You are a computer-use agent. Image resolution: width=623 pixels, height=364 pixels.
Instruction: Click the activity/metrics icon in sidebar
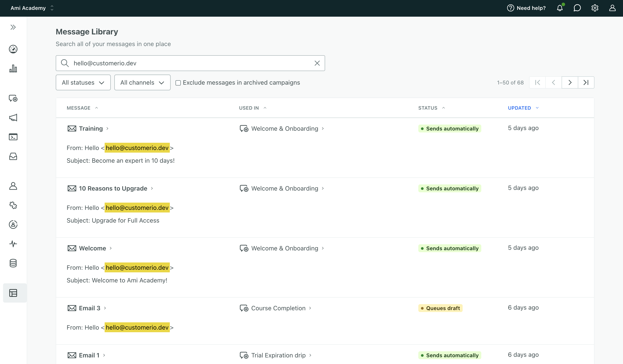click(x=13, y=244)
